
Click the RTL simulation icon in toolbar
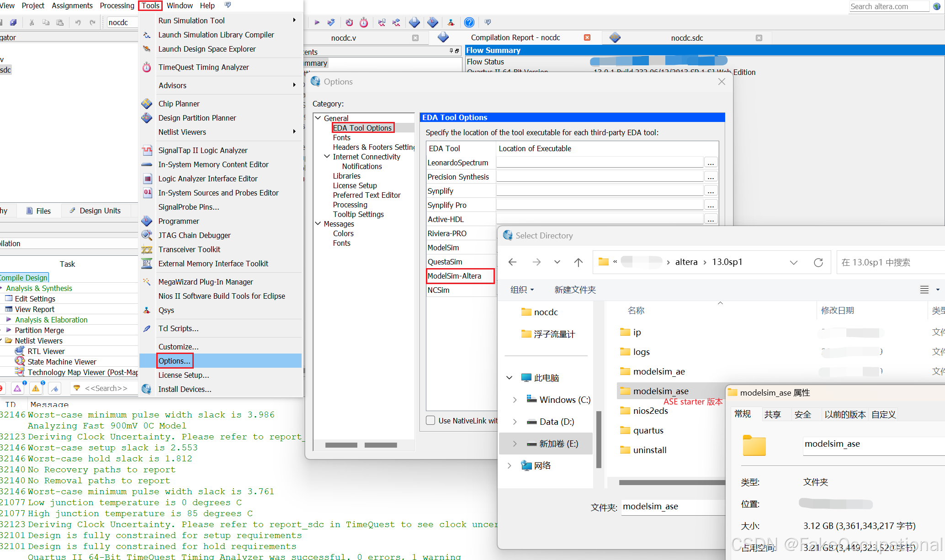click(382, 22)
